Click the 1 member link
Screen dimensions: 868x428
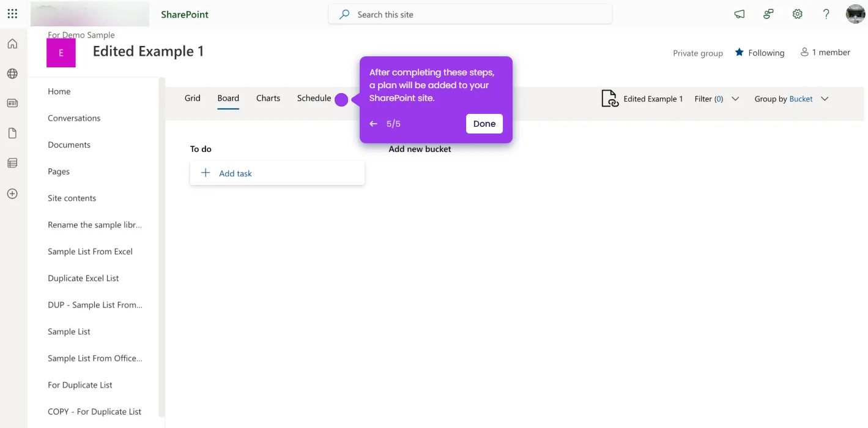click(x=825, y=53)
